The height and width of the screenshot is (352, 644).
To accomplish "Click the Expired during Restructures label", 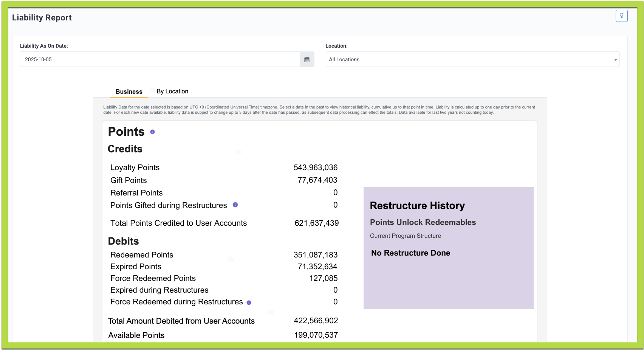I will 159,290.
